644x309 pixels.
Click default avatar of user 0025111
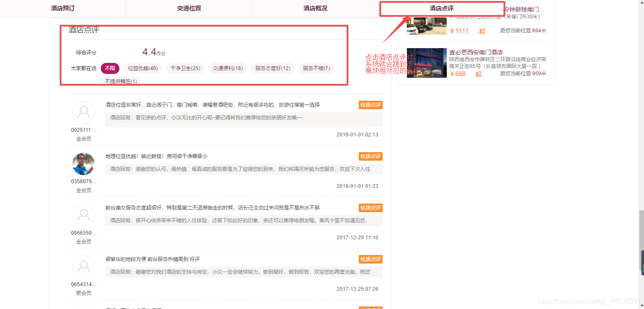pyautogui.click(x=84, y=113)
